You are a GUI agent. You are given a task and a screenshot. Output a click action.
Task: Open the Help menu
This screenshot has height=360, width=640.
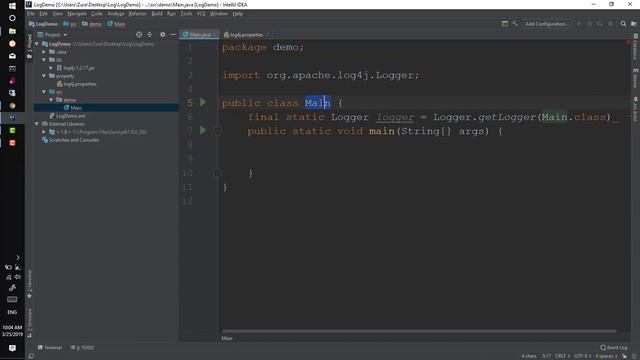pyautogui.click(x=238, y=14)
